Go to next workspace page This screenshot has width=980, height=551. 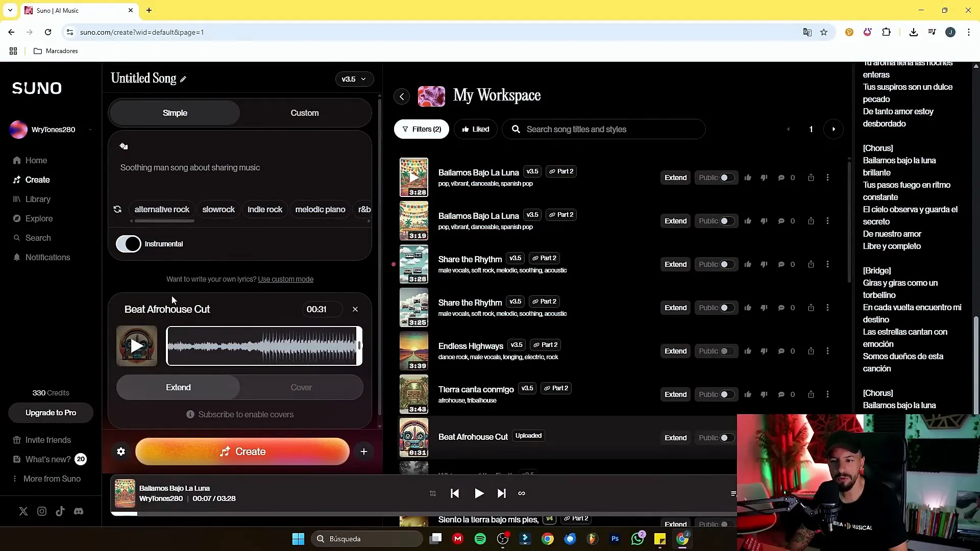click(834, 129)
